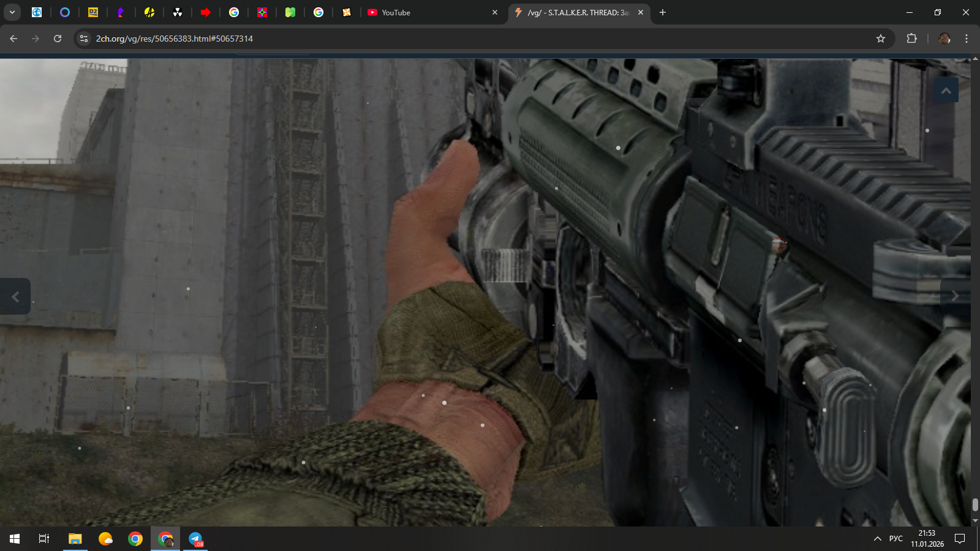The width and height of the screenshot is (980, 551).
Task: Open the Google tab right of the green tab
Action: coord(318,12)
